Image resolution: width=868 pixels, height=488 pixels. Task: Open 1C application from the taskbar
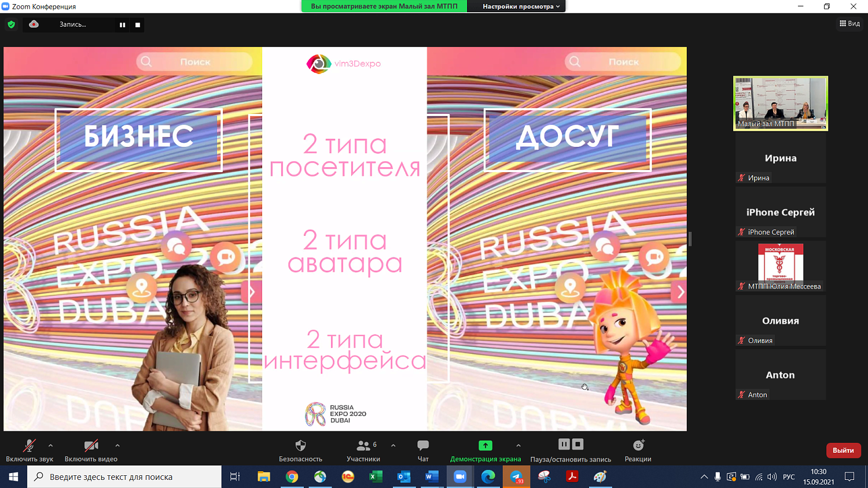[x=348, y=477]
